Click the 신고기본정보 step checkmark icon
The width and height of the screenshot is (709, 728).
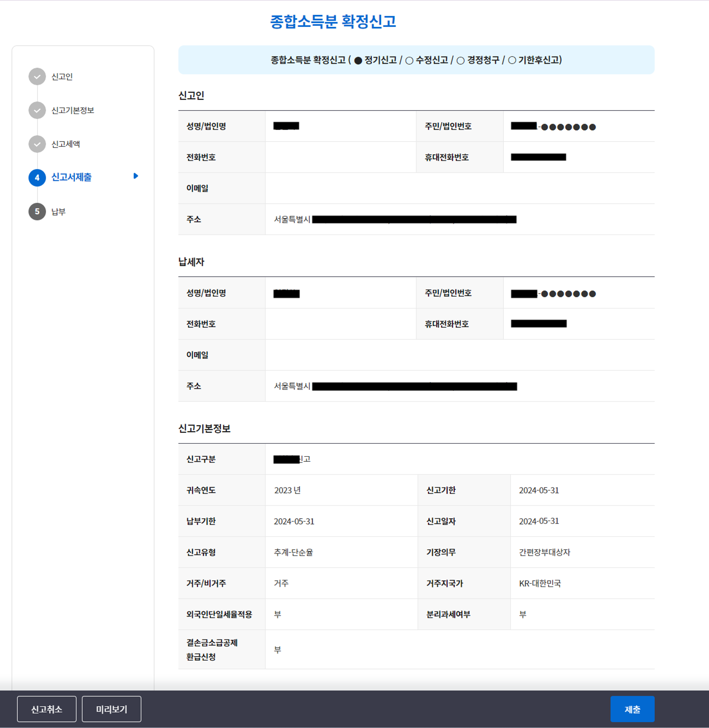(37, 111)
